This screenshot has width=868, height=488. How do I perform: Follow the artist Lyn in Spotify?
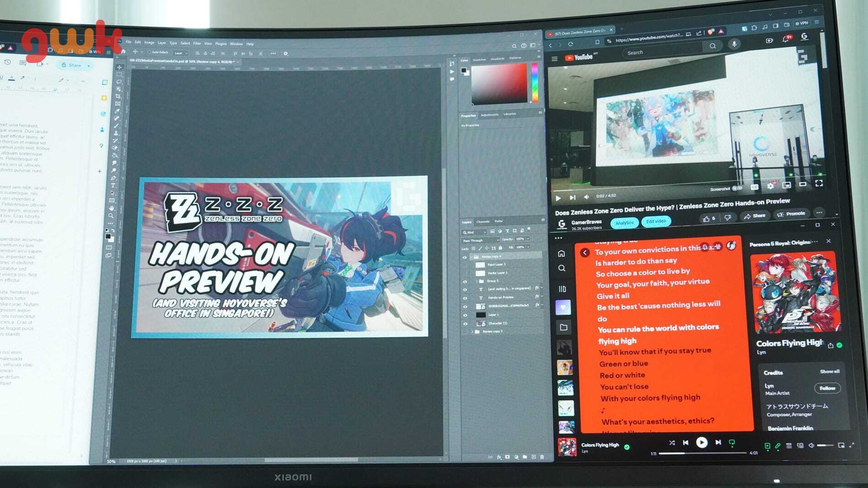pyautogui.click(x=827, y=388)
